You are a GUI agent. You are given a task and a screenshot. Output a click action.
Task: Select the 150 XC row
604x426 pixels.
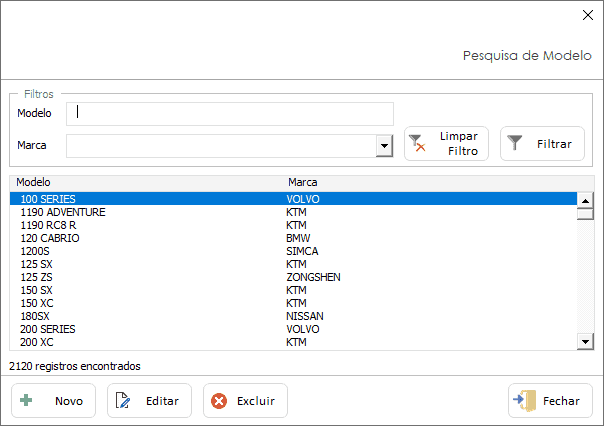pos(293,303)
